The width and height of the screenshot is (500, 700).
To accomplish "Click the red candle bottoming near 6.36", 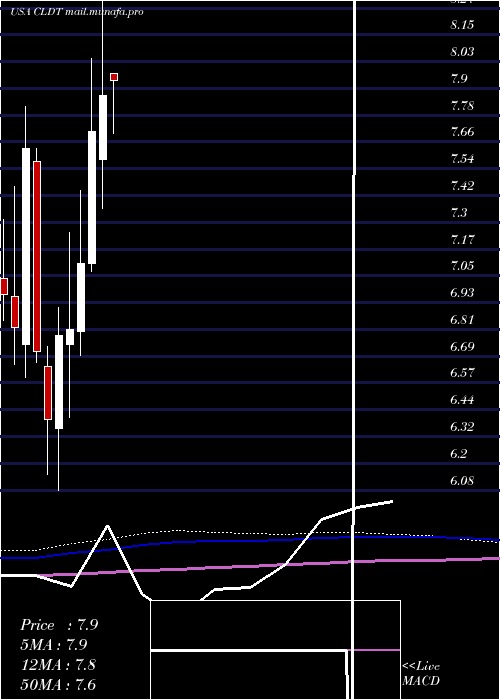I will [x=48, y=393].
